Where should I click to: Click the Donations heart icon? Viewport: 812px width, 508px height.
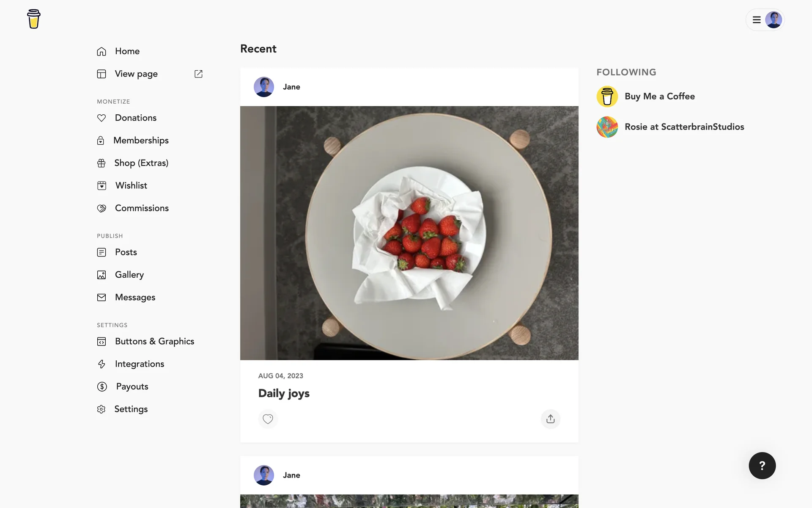pos(101,118)
